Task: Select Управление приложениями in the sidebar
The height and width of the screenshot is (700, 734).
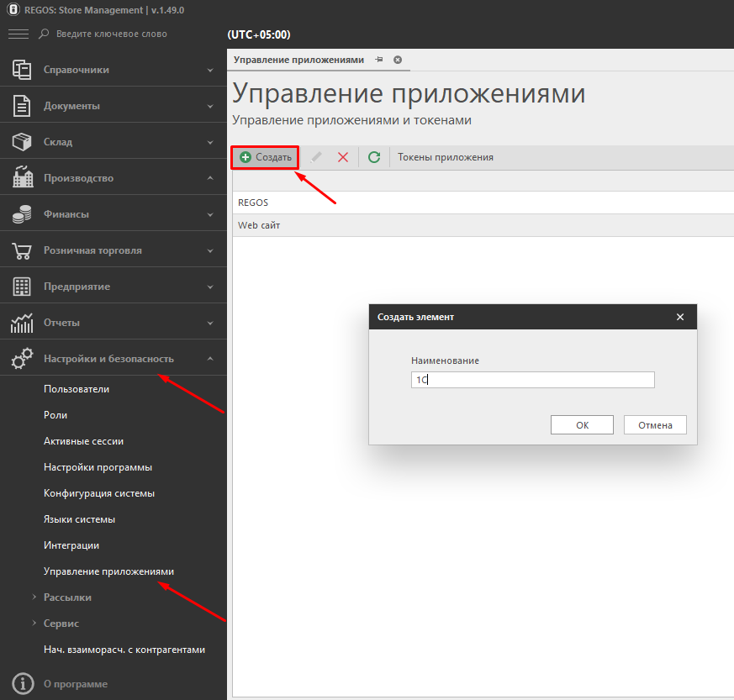Action: tap(108, 571)
